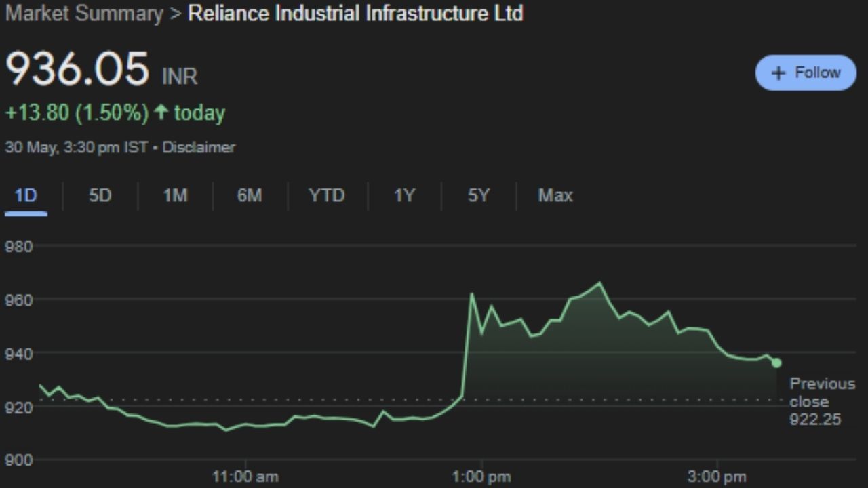
Task: Click the 1:00 pm x-axis label
Action: coord(481,476)
